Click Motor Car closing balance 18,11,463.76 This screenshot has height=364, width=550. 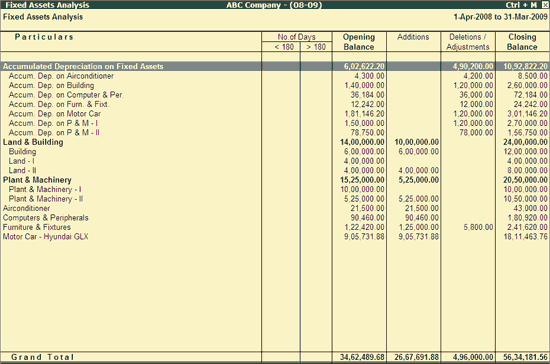point(525,237)
